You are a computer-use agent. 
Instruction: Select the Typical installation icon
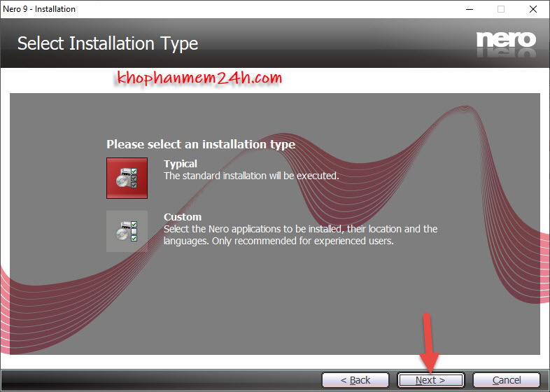(x=127, y=178)
